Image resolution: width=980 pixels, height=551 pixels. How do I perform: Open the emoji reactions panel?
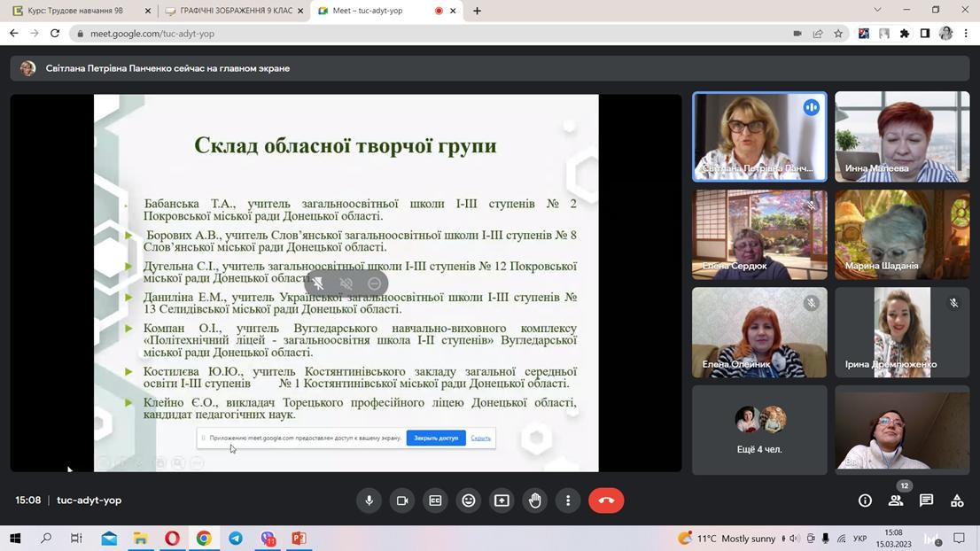pyautogui.click(x=469, y=501)
